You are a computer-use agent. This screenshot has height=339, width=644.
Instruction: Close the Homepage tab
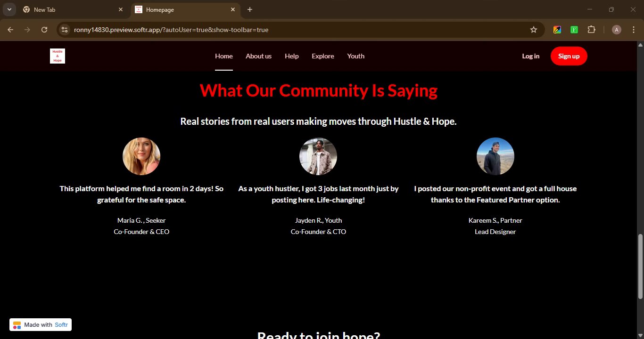point(233,9)
